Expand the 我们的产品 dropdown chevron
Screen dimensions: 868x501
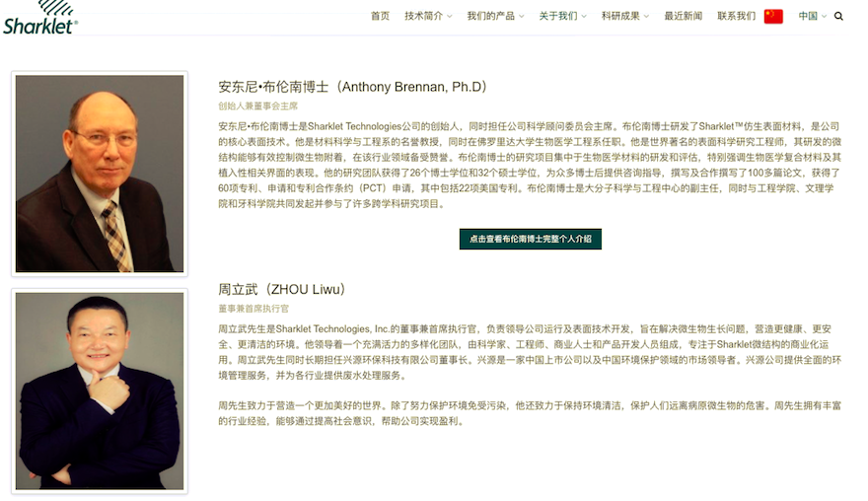pyautogui.click(x=522, y=17)
